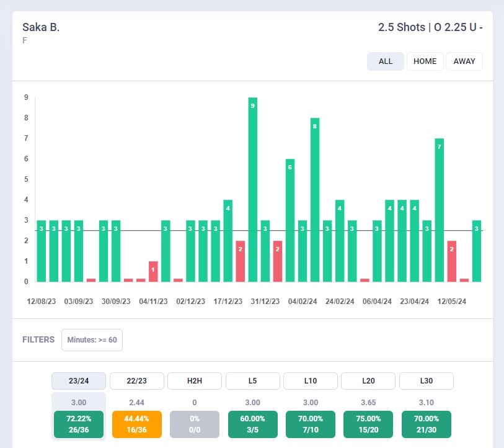Click the Saka B. player name
504x448 pixels.
pyautogui.click(x=41, y=27)
